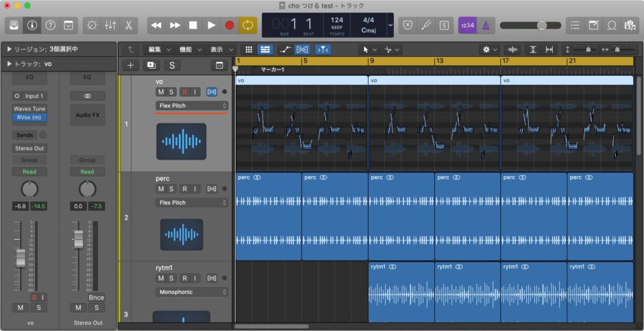Screen dimensions: 644x331
Task: Show Flex button in tracks menu bar
Action: [x=302, y=49]
